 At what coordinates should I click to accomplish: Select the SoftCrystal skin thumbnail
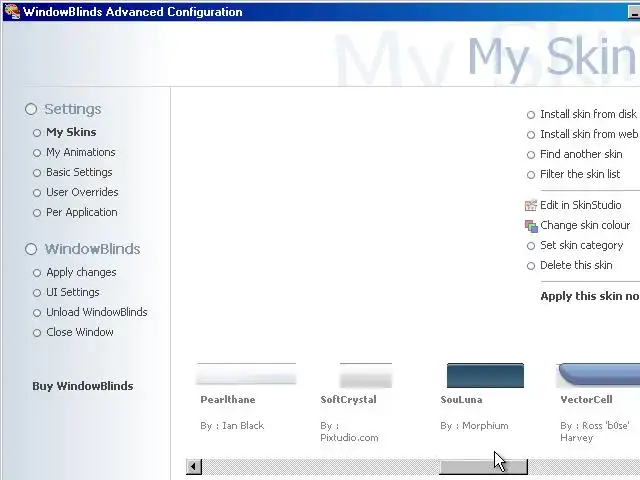[x=366, y=375]
